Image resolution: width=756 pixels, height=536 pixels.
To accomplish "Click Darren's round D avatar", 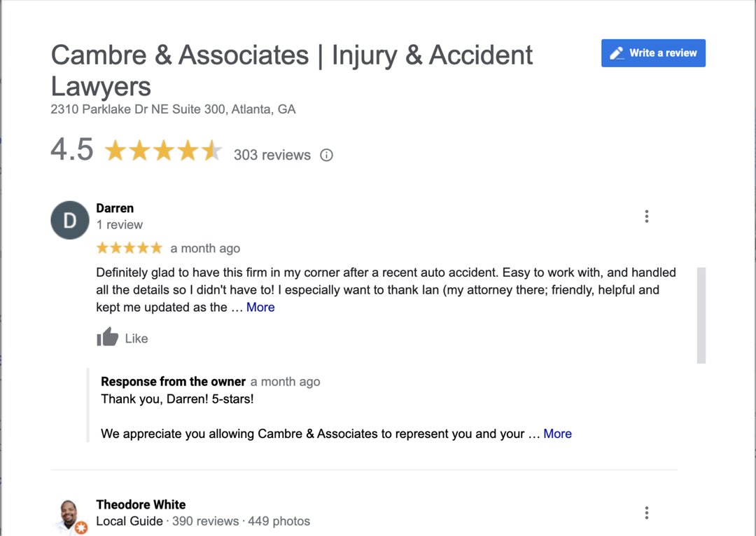I will [x=70, y=220].
